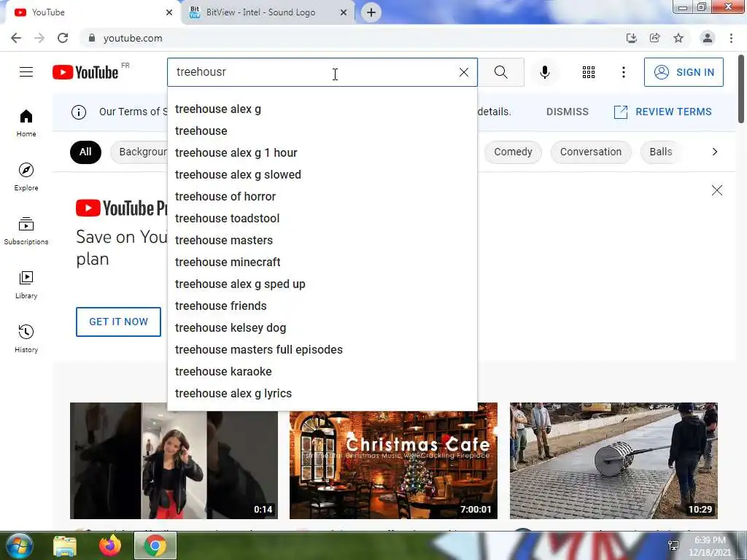Close the YouTube Premium promo banner
The image size is (747, 560).
point(716,190)
